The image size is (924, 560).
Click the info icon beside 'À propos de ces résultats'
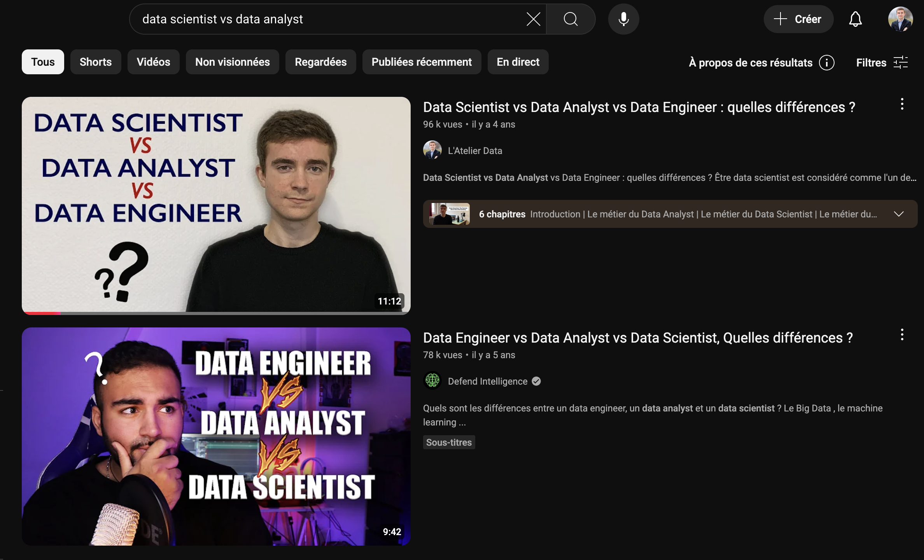pos(826,63)
